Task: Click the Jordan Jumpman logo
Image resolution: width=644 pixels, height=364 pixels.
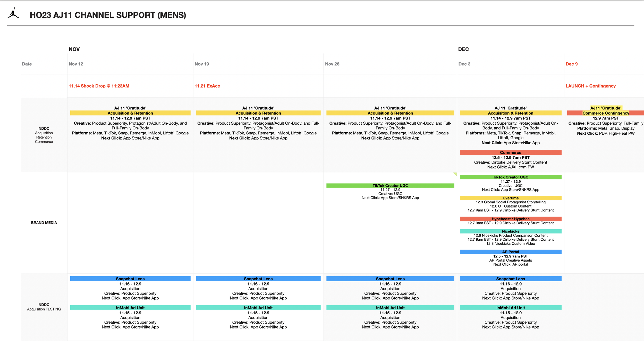Action: click(x=13, y=13)
